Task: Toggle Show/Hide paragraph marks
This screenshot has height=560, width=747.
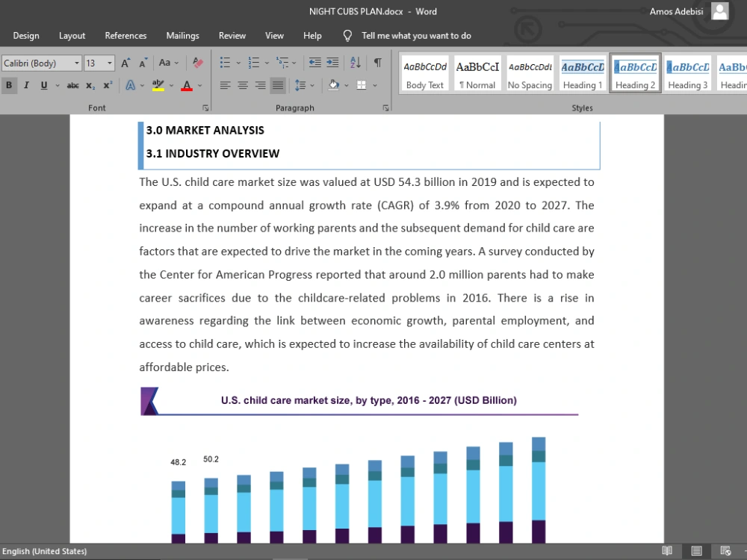Action: (x=377, y=63)
